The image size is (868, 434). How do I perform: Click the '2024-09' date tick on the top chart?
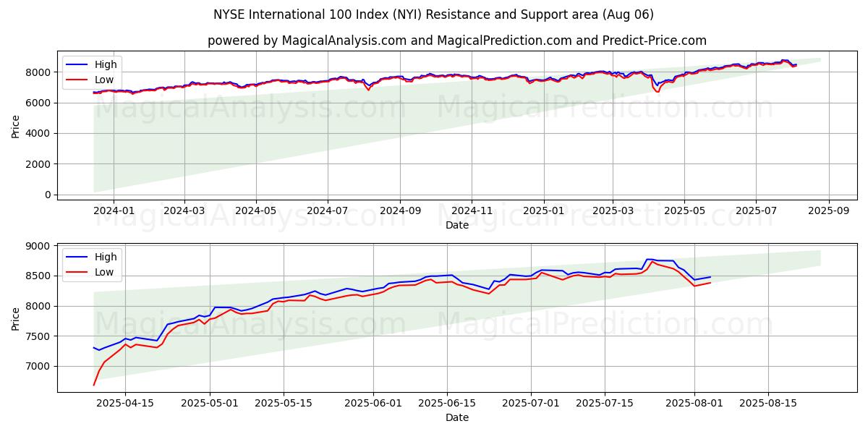(x=400, y=210)
